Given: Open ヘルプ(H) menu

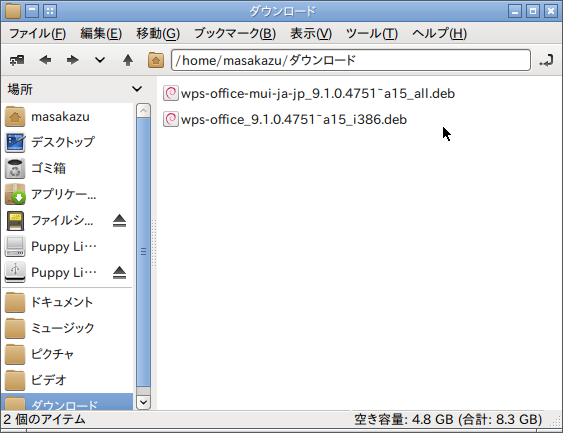Looking at the screenshot, I should (439, 34).
